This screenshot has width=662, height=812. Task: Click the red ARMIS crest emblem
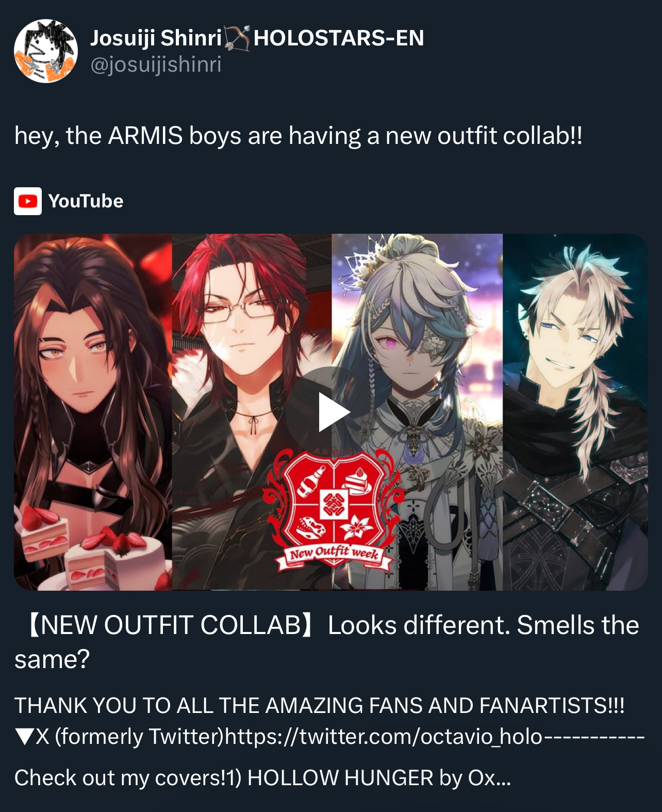pyautogui.click(x=334, y=500)
